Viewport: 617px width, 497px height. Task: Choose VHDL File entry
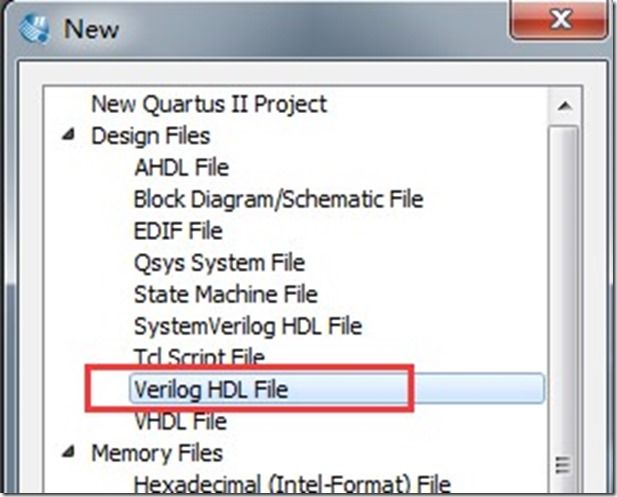coord(180,421)
